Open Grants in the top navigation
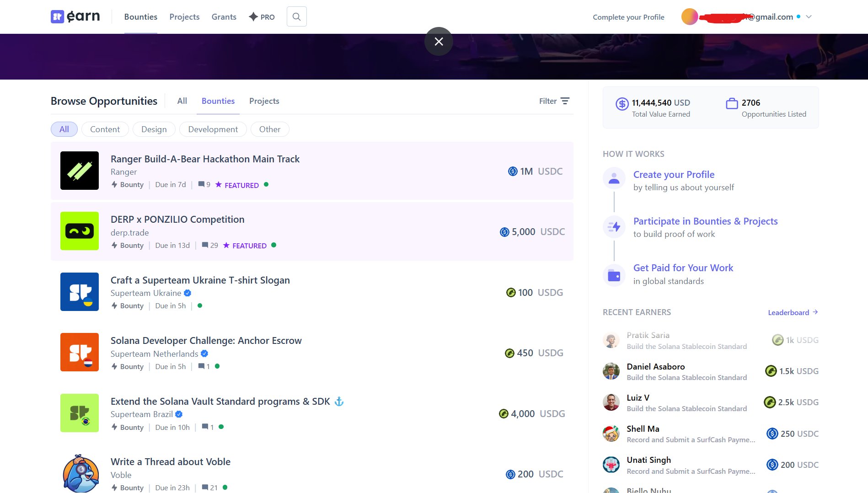Image resolution: width=868 pixels, height=493 pixels. (x=224, y=17)
